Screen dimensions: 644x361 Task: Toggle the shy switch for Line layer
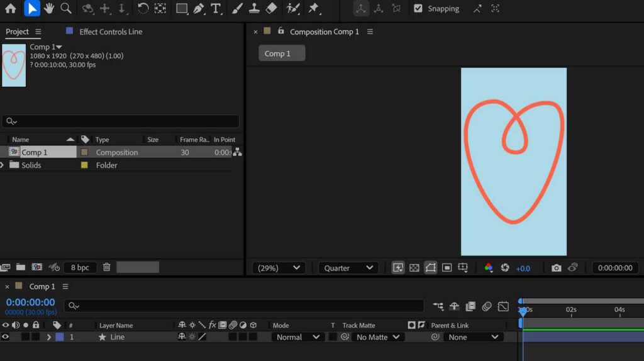[182, 336]
